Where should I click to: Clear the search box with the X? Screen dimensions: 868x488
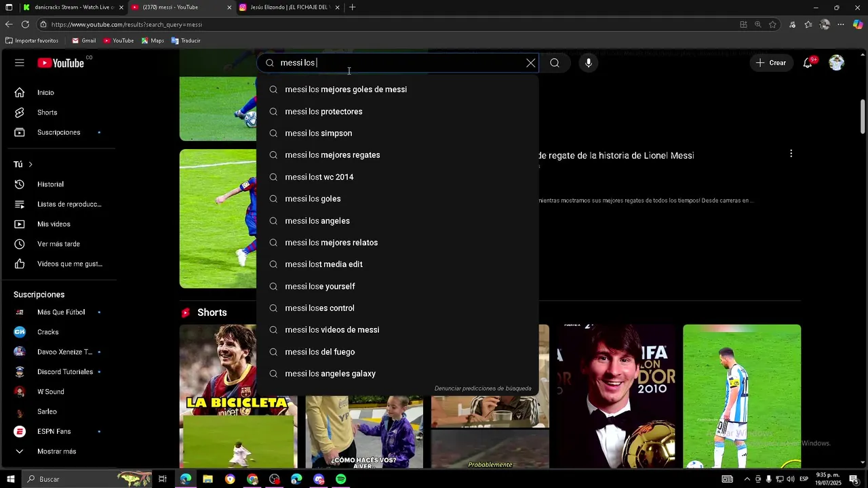coord(530,63)
